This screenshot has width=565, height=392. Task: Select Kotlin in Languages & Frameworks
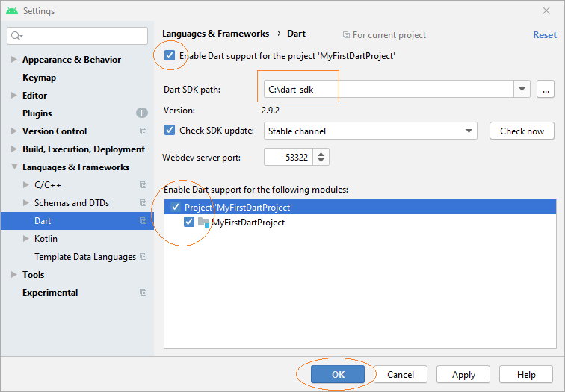tap(46, 239)
